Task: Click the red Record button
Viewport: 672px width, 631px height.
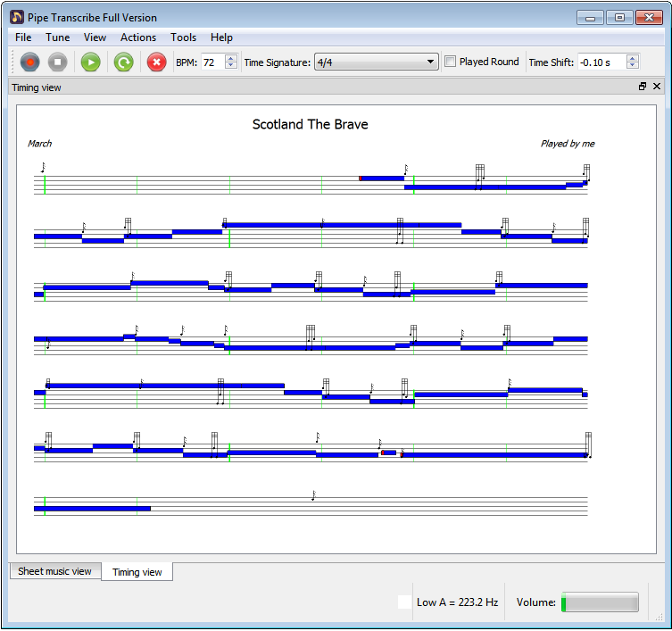Action: pos(30,62)
